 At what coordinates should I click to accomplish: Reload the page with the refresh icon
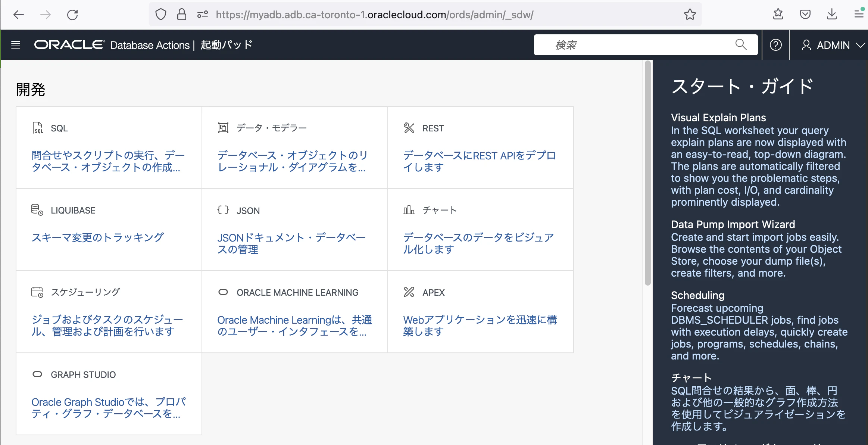pyautogui.click(x=72, y=15)
